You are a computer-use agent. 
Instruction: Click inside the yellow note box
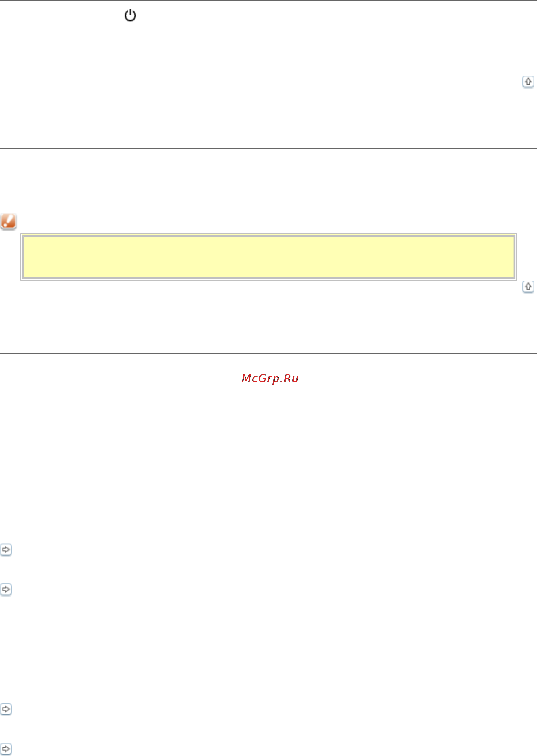click(x=269, y=257)
